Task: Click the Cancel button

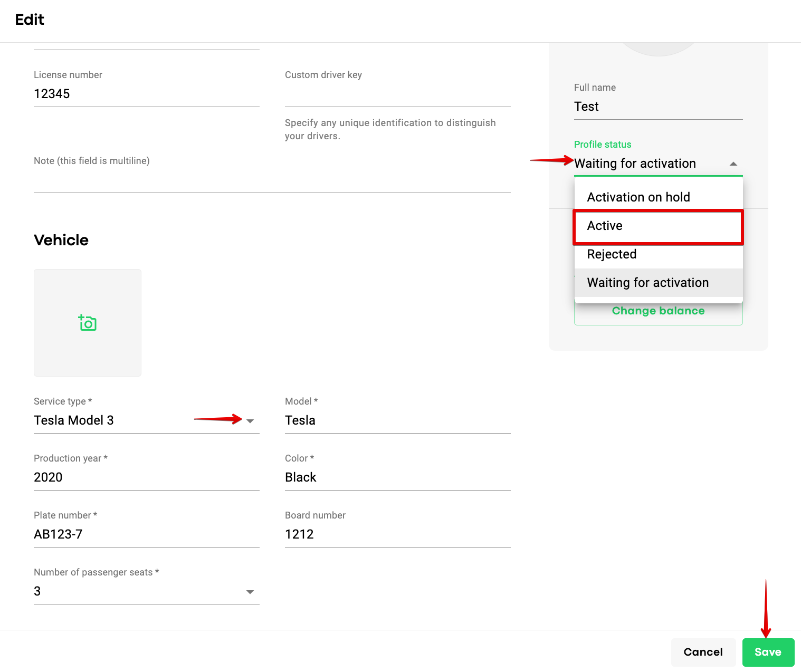Action: click(x=703, y=652)
